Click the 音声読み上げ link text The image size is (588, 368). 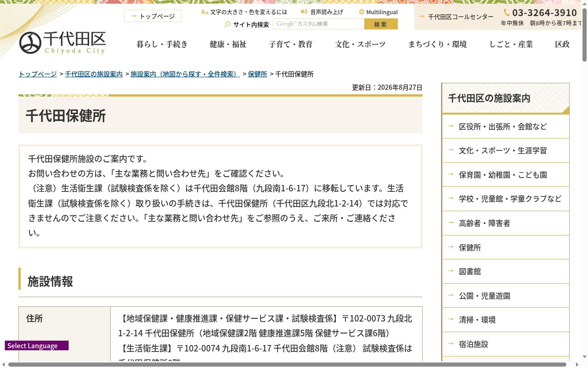point(326,12)
